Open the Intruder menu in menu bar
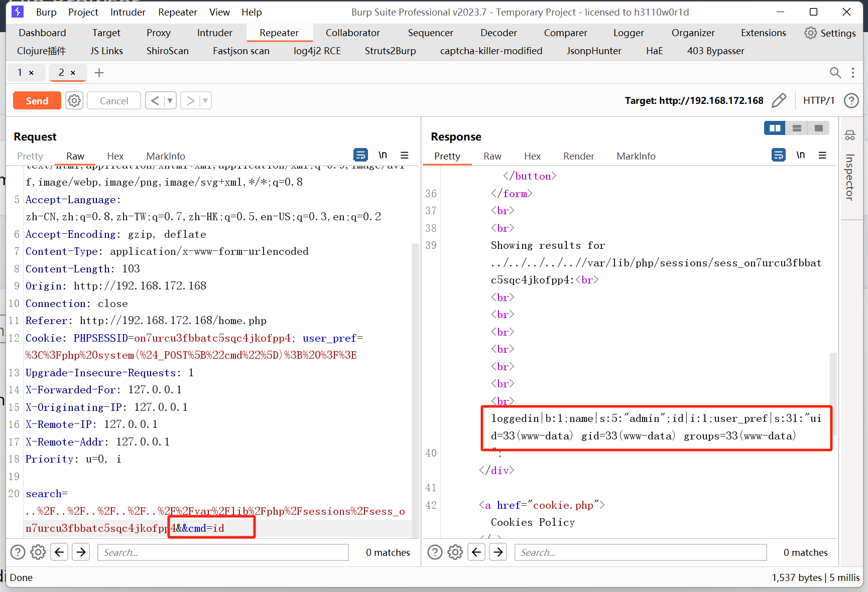 coord(128,12)
